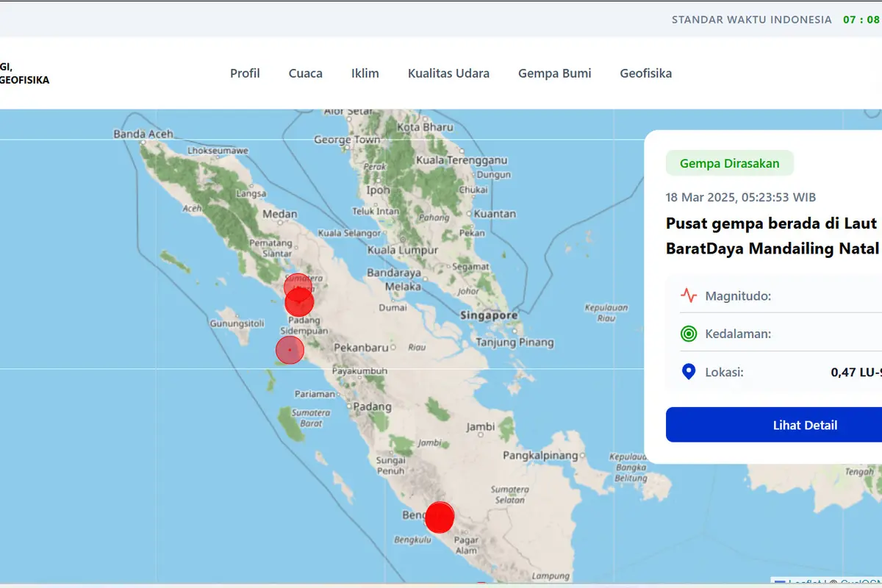Screen dimensions: 882x588
Task: Select the earthquake marker offshore near Gunungsitoli
Action: coord(290,350)
